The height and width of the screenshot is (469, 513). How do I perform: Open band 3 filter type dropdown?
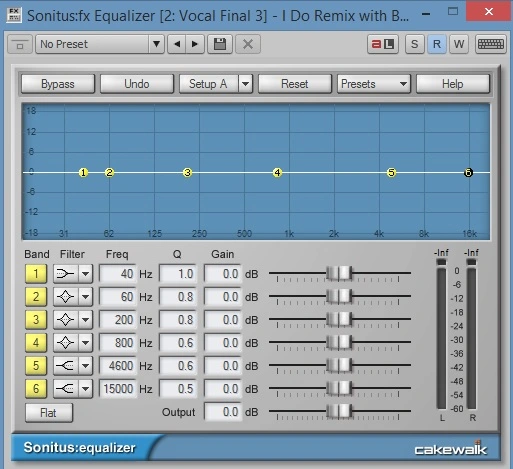(86, 320)
